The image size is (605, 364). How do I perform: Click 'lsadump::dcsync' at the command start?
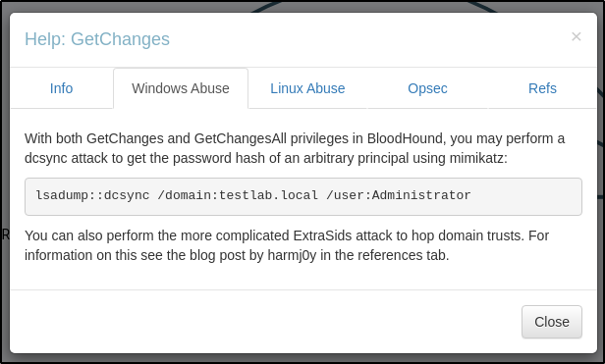point(92,195)
